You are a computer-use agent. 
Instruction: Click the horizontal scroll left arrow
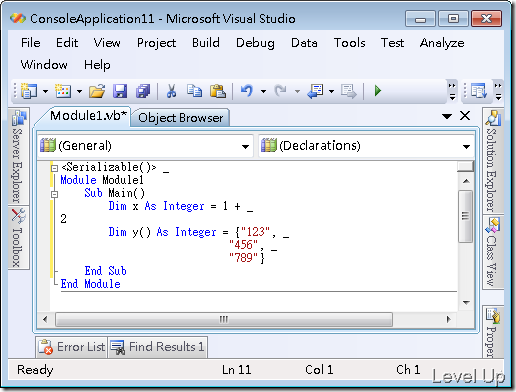click(x=45, y=319)
